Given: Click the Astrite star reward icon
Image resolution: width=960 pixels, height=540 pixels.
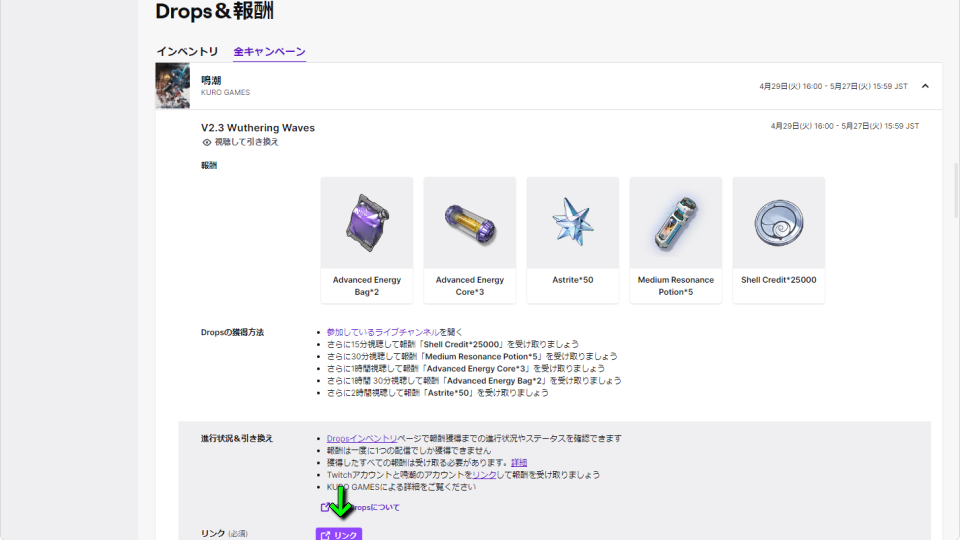Looking at the screenshot, I should pos(572,222).
